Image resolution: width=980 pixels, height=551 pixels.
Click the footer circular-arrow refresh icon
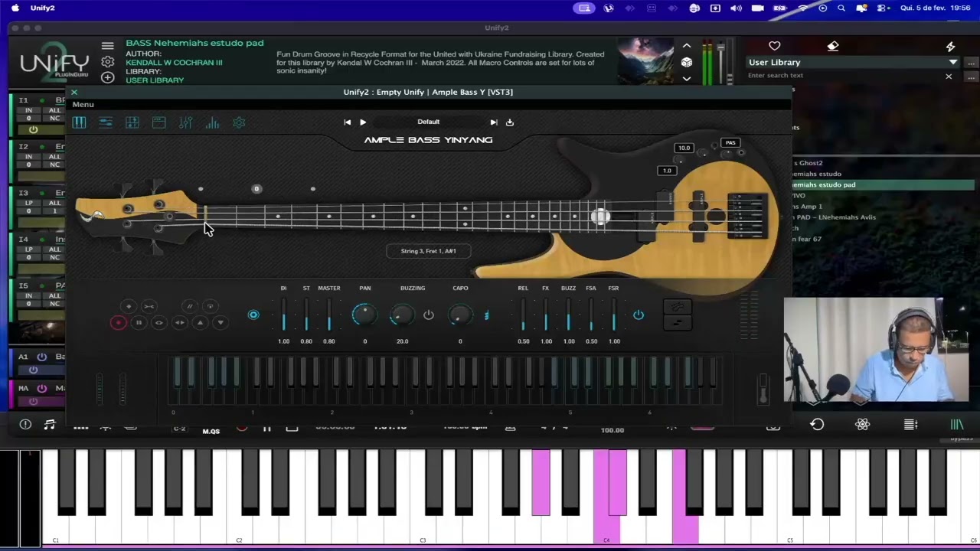[817, 424]
